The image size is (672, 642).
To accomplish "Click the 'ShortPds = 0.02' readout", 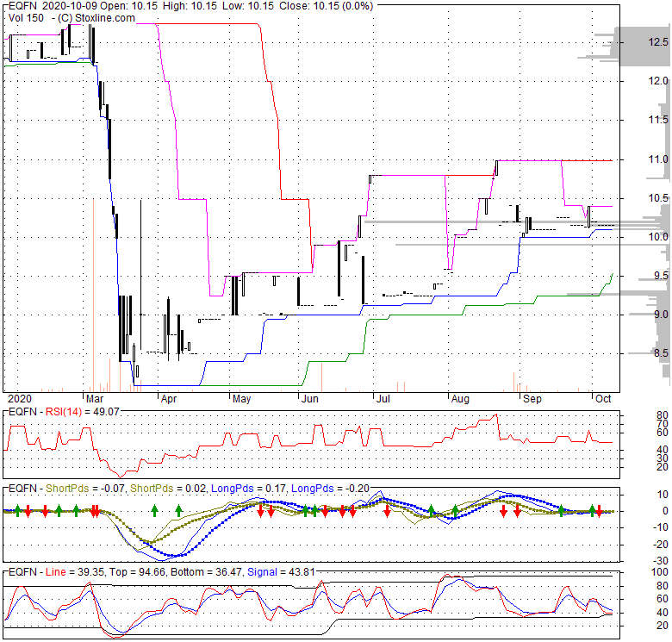I will [x=168, y=489].
